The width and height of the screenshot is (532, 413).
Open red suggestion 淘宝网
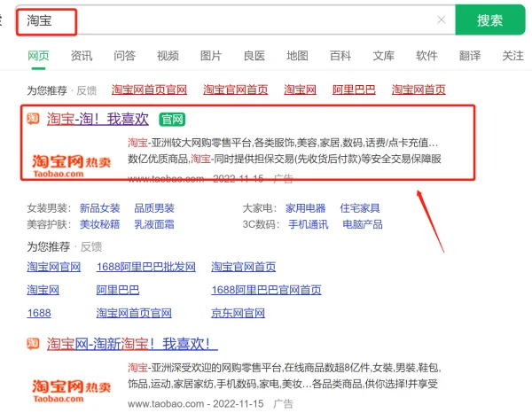point(300,90)
